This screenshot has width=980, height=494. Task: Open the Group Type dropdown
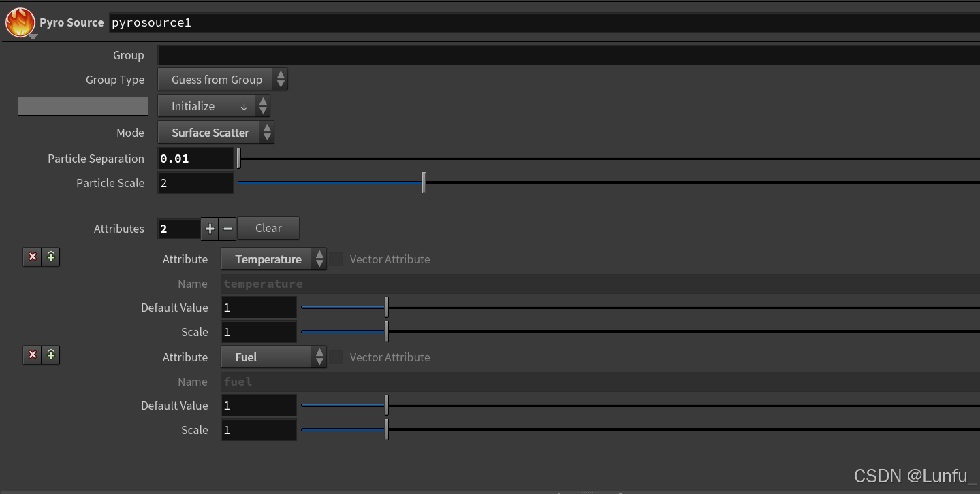point(217,80)
